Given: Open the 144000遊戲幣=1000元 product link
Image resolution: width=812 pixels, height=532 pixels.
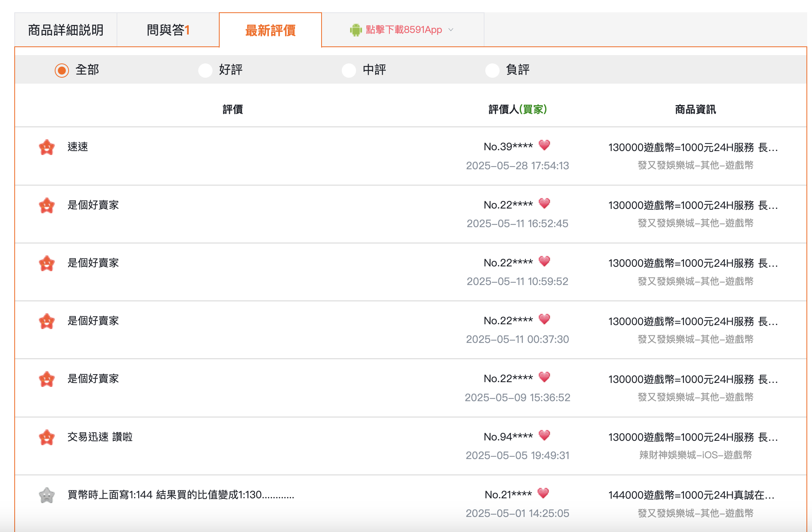Looking at the screenshot, I should pyautogui.click(x=691, y=495).
